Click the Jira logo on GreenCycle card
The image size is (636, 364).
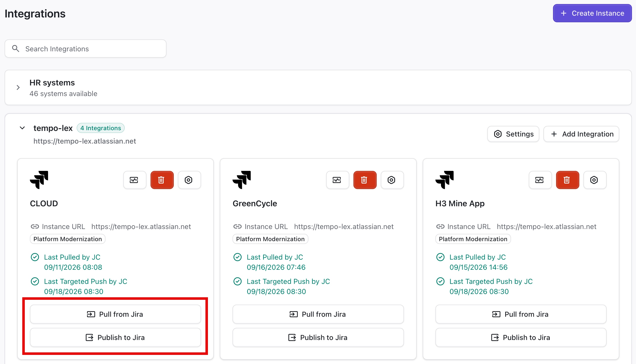point(242,180)
